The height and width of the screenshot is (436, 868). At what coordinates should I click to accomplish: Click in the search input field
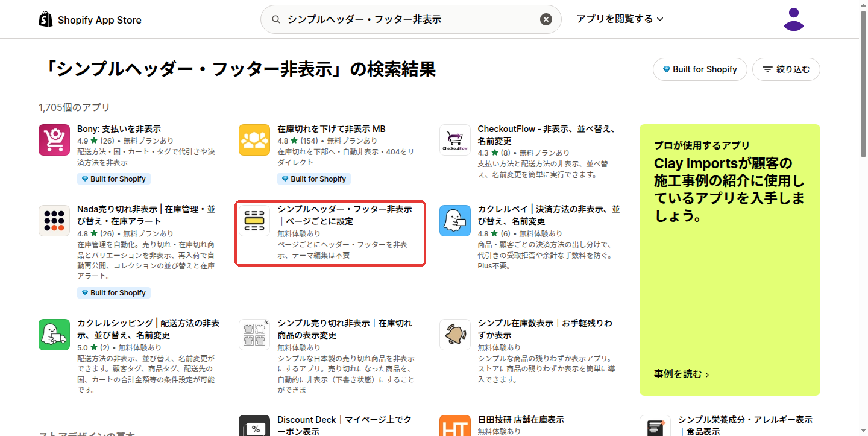(410, 19)
